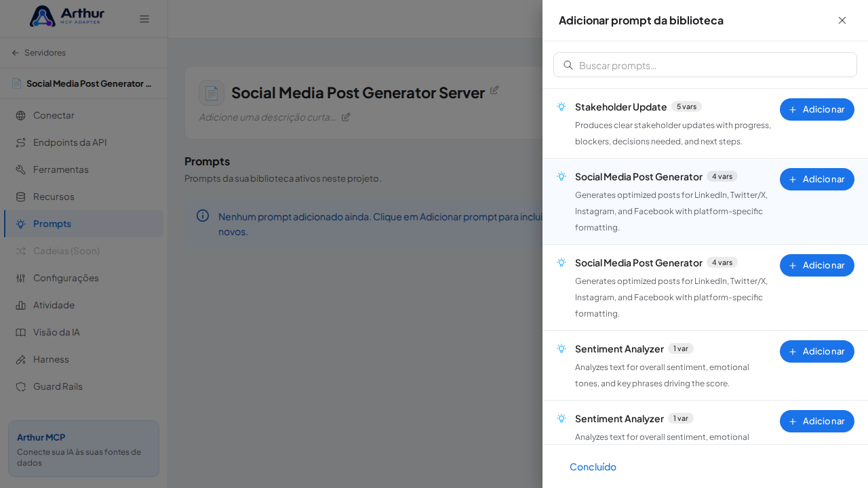868x488 pixels.
Task: Click the bar chart icon beside Atividade
Action: [x=21, y=305]
